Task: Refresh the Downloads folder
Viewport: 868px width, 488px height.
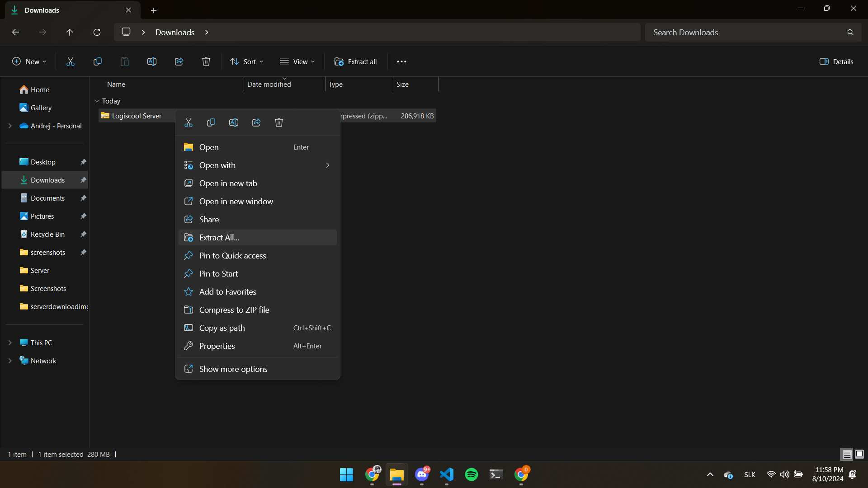Action: tap(97, 32)
